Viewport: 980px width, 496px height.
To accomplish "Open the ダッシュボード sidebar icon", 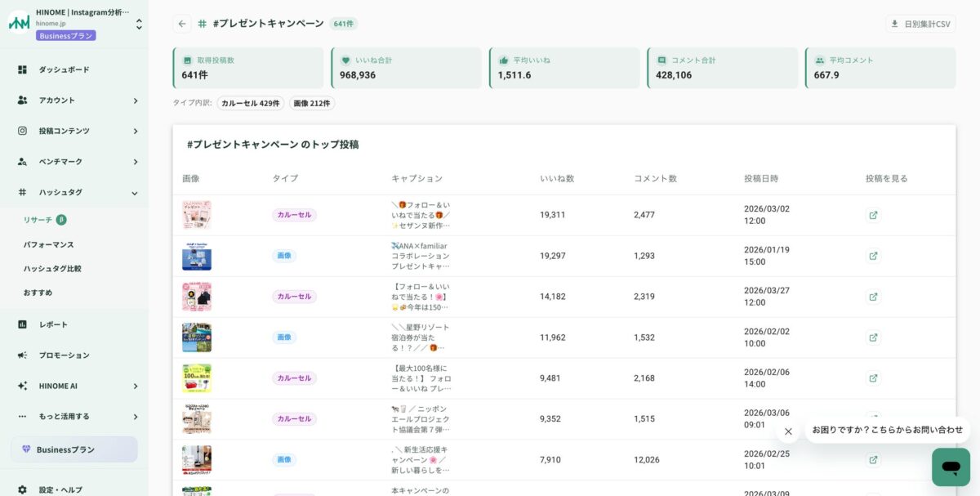I will click(x=24, y=69).
